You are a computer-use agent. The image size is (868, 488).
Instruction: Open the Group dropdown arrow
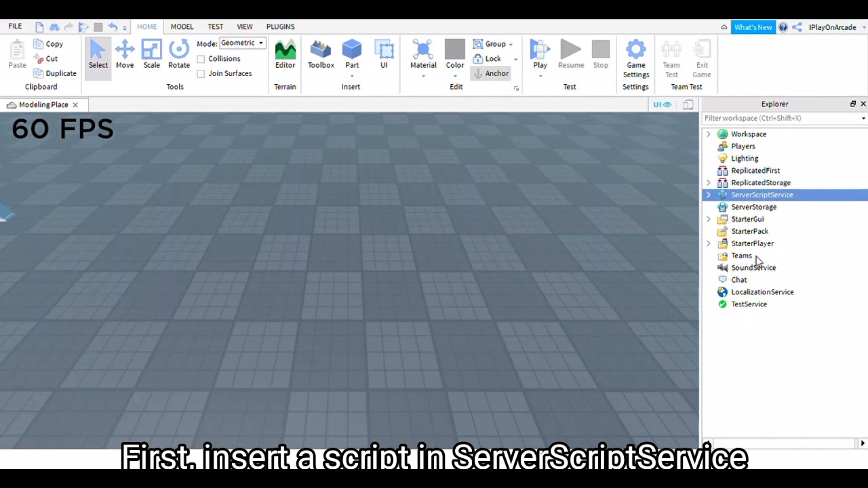(x=511, y=45)
